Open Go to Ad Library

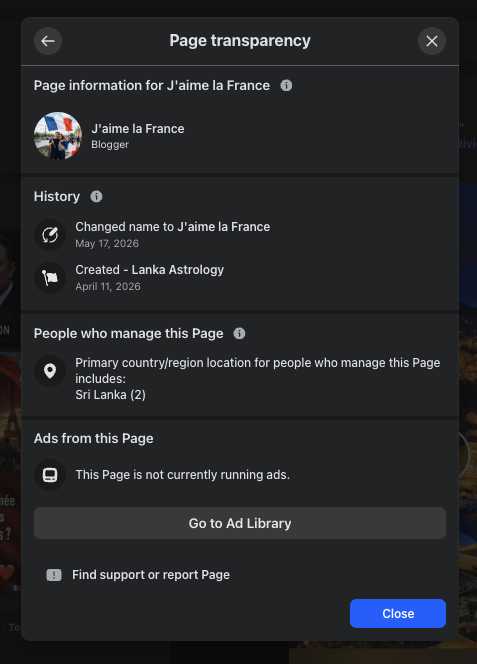(240, 523)
